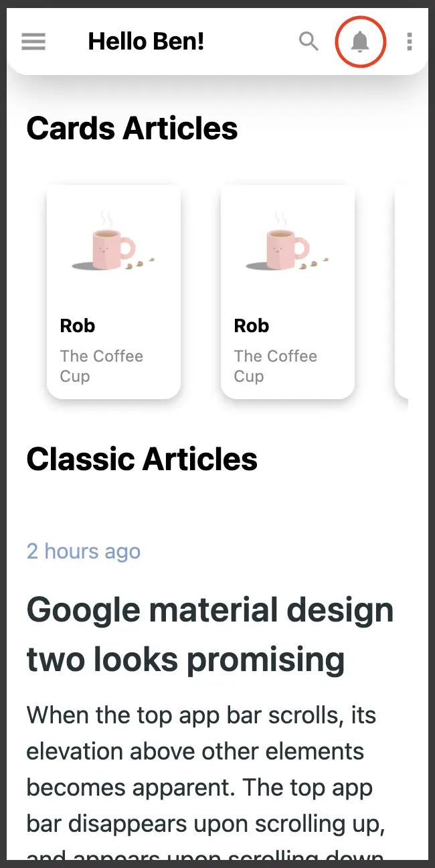Image resolution: width=435 pixels, height=868 pixels.
Task: Open the Google material design article
Action: pyautogui.click(x=209, y=634)
